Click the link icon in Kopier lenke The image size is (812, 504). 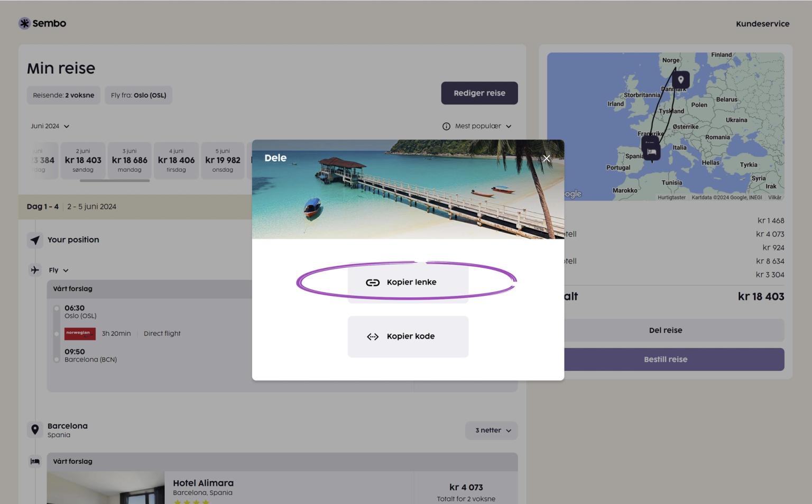click(x=373, y=283)
